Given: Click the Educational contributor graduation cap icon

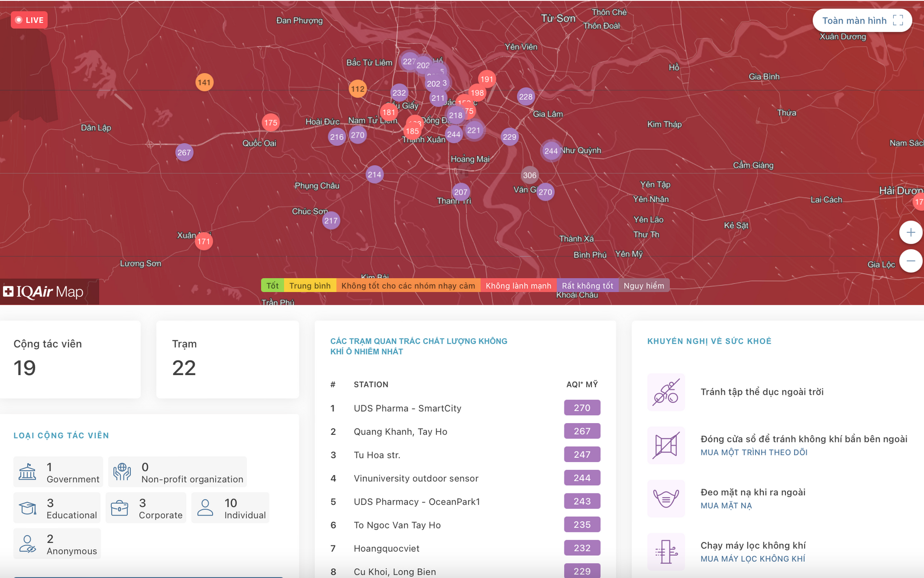Looking at the screenshot, I should [27, 508].
